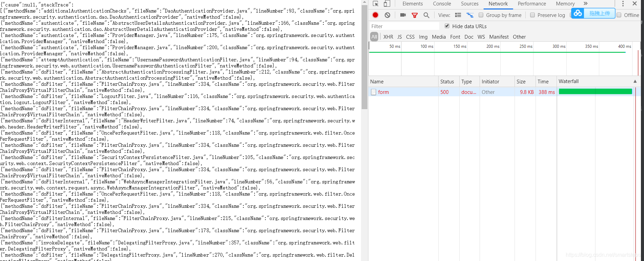Toggle the red filter icon
Viewport: 644px width, 261px height.
[x=415, y=15]
